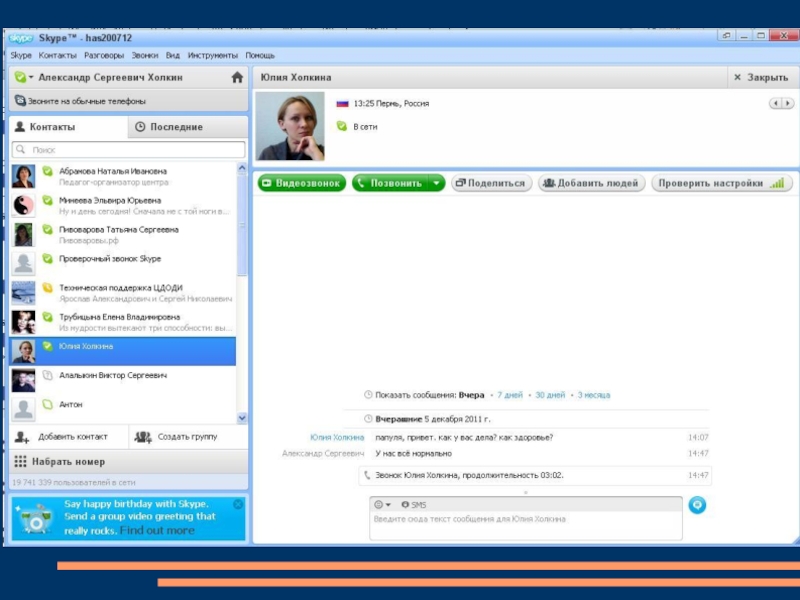This screenshot has width=800, height=600.
Task: Click the call regular phones icon
Action: point(20,101)
